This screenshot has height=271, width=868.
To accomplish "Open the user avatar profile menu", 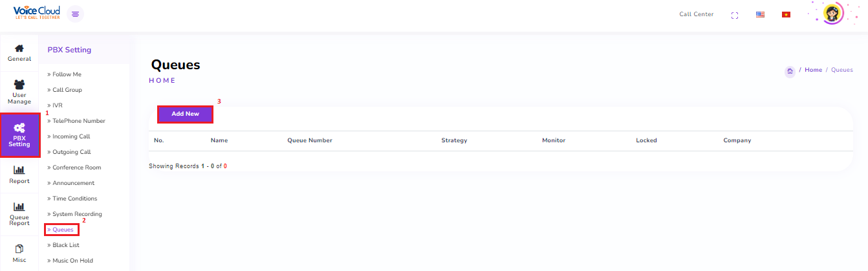I will click(x=832, y=14).
